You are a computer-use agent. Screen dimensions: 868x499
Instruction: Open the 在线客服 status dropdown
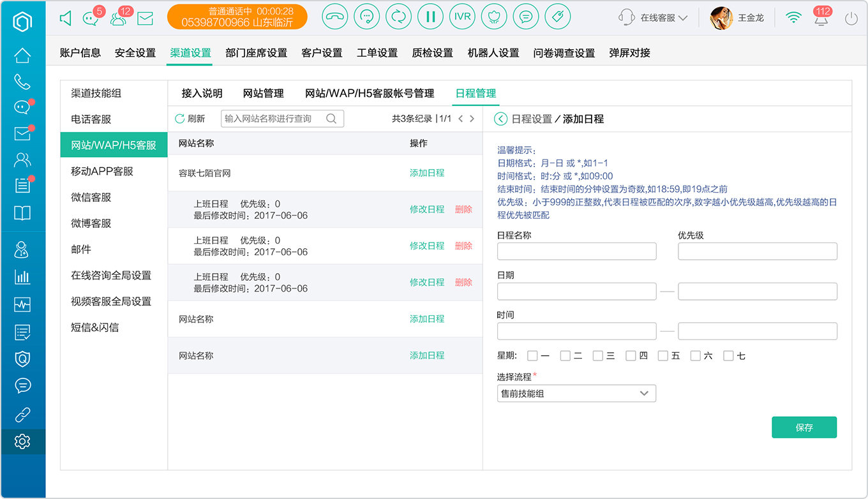[x=654, y=18]
